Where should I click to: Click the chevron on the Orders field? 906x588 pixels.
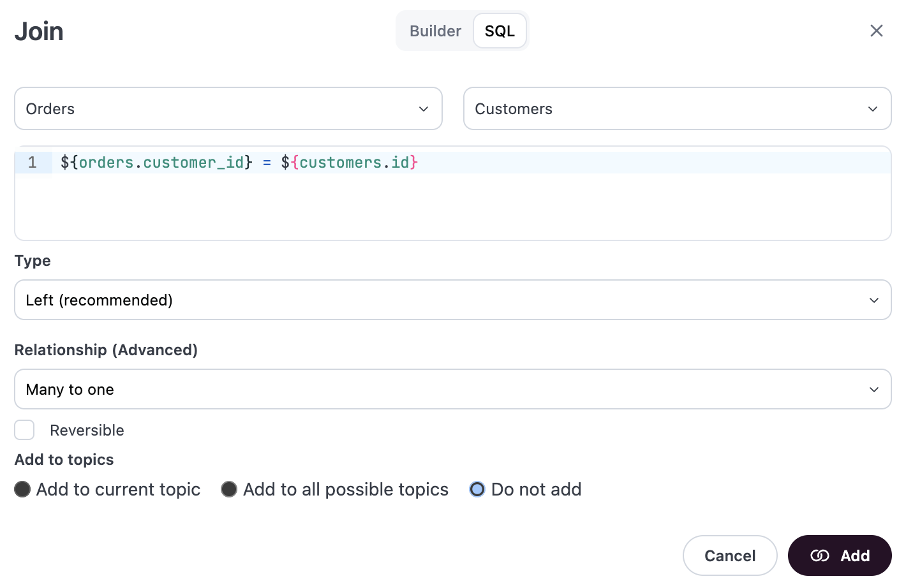tap(423, 109)
